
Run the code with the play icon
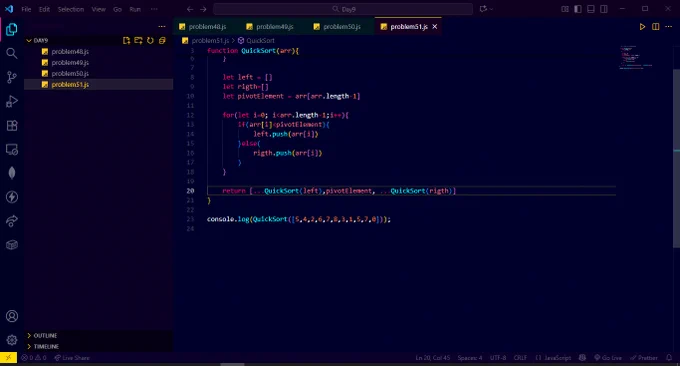642,26
